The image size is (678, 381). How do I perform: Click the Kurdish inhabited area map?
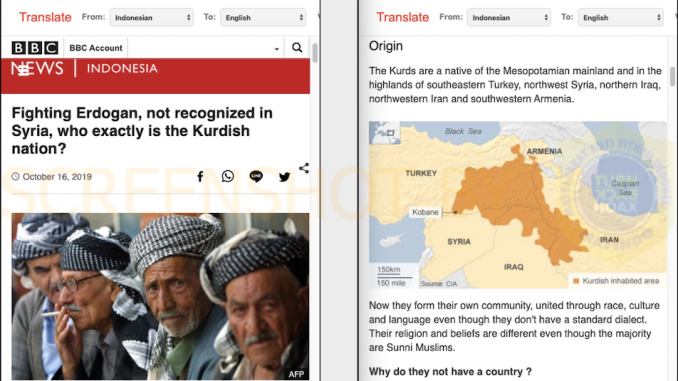click(518, 205)
